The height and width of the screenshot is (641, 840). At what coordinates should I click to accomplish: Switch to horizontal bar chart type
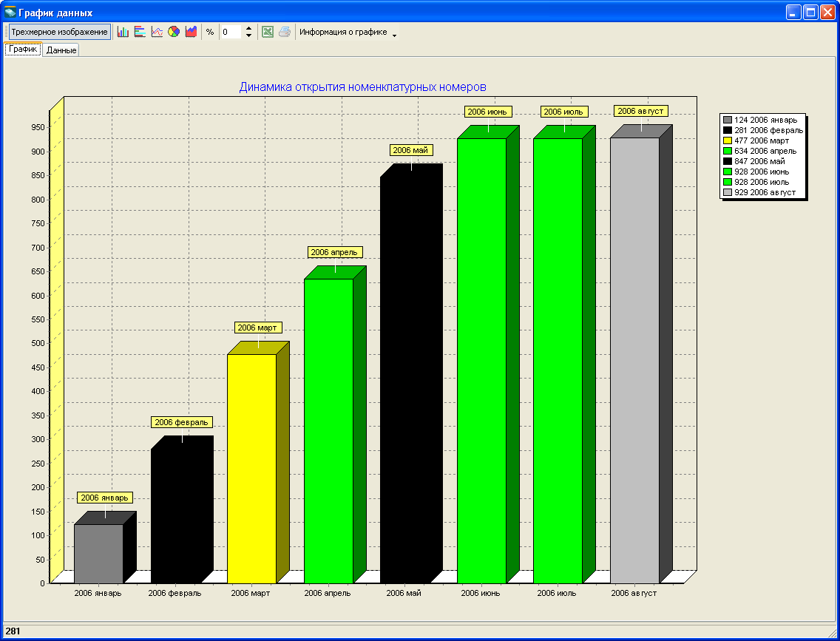140,32
